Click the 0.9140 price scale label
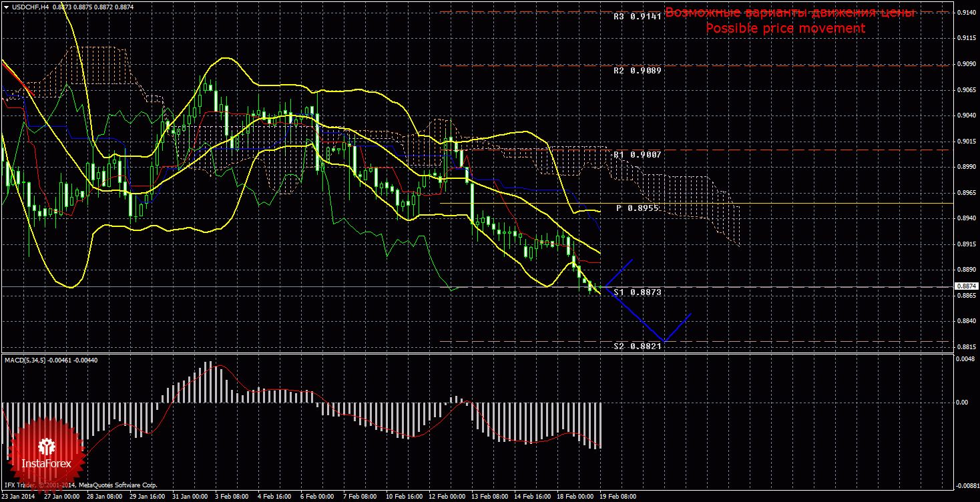The image size is (980, 502). pos(966,12)
